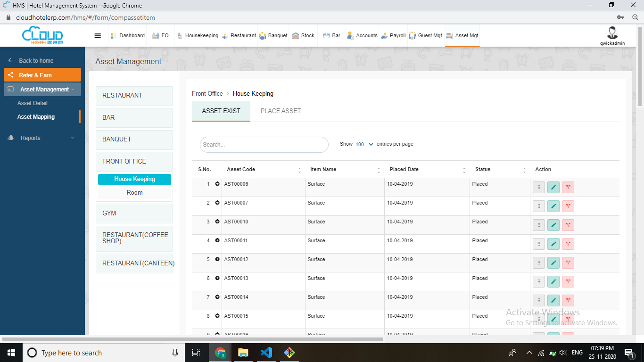Click Refer & Earn button

(x=42, y=75)
